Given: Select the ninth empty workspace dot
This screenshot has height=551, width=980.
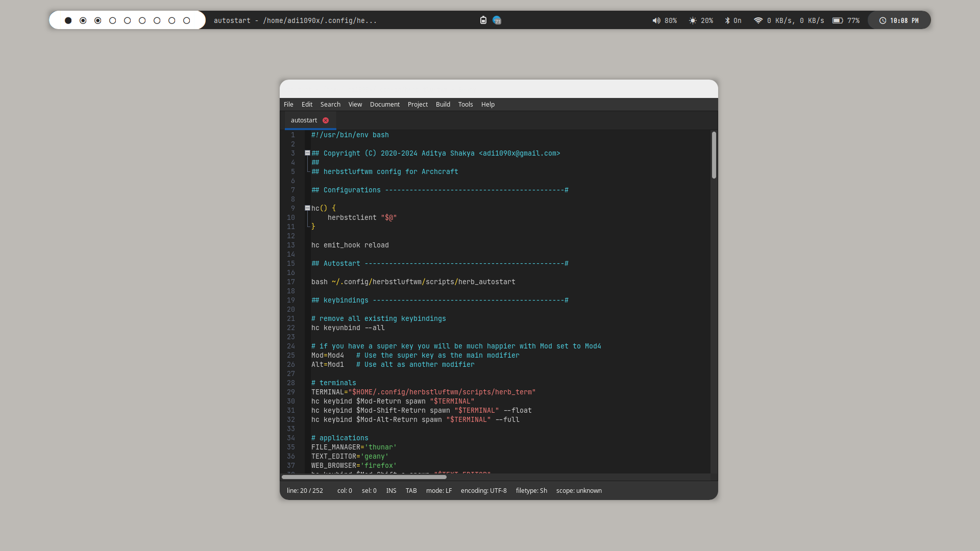Looking at the screenshot, I should coord(186,20).
